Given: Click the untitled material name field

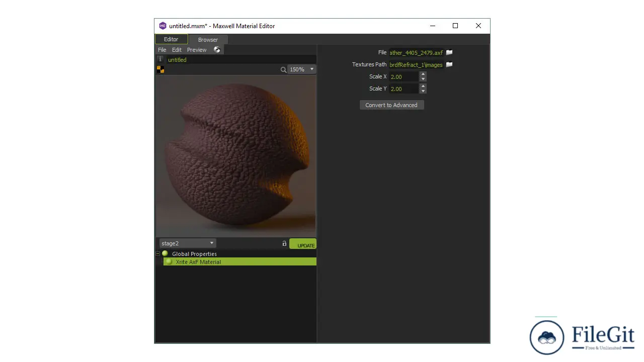Looking at the screenshot, I should pyautogui.click(x=241, y=59).
